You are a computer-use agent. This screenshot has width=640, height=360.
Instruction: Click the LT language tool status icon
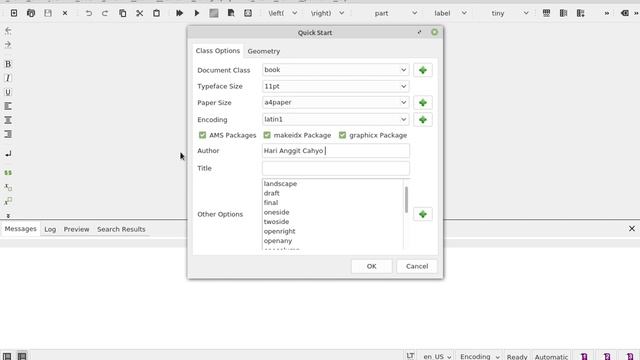tap(410, 356)
